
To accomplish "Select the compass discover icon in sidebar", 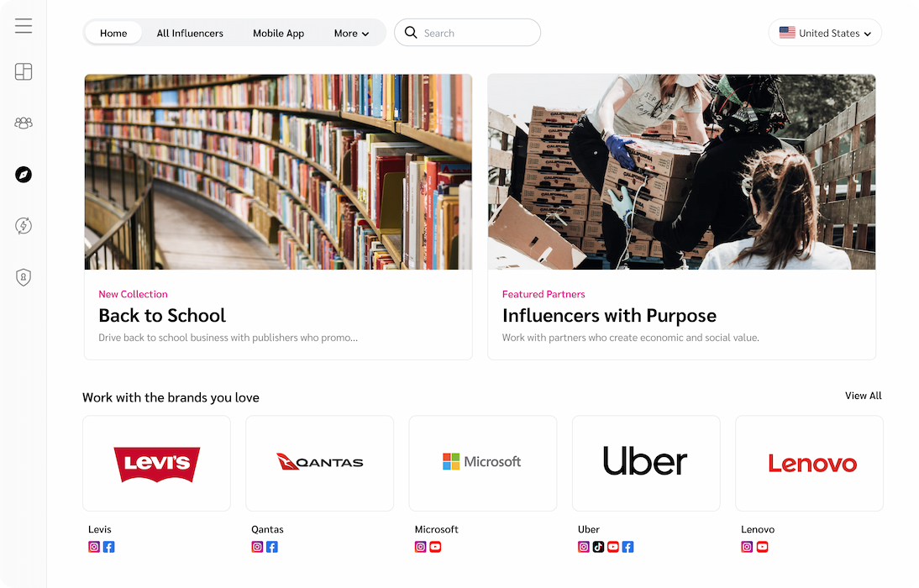I will point(24,175).
